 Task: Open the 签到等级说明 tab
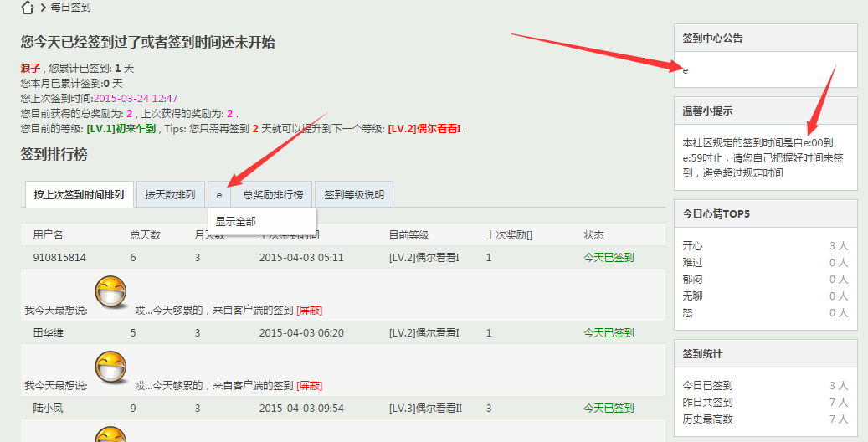click(354, 195)
